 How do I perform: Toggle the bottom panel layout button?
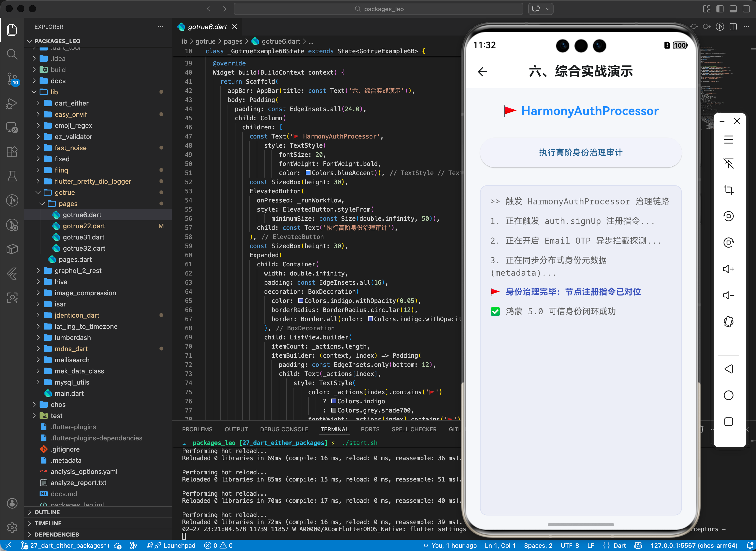733,9
